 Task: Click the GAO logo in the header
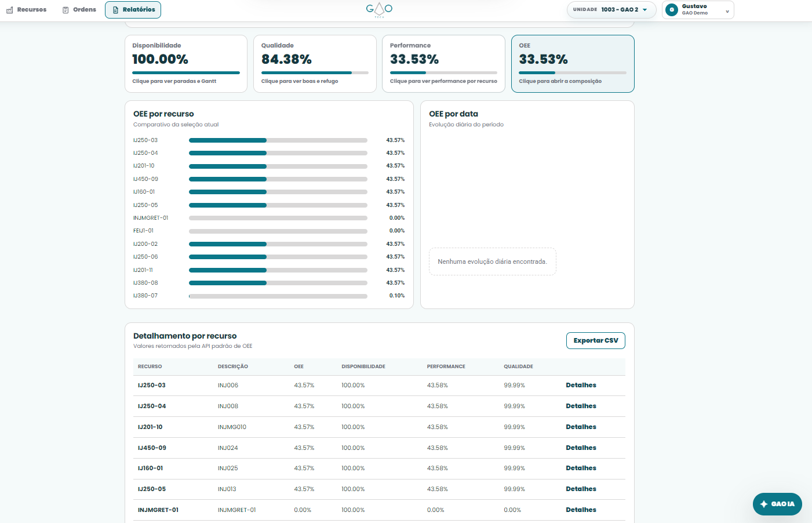[x=379, y=9]
